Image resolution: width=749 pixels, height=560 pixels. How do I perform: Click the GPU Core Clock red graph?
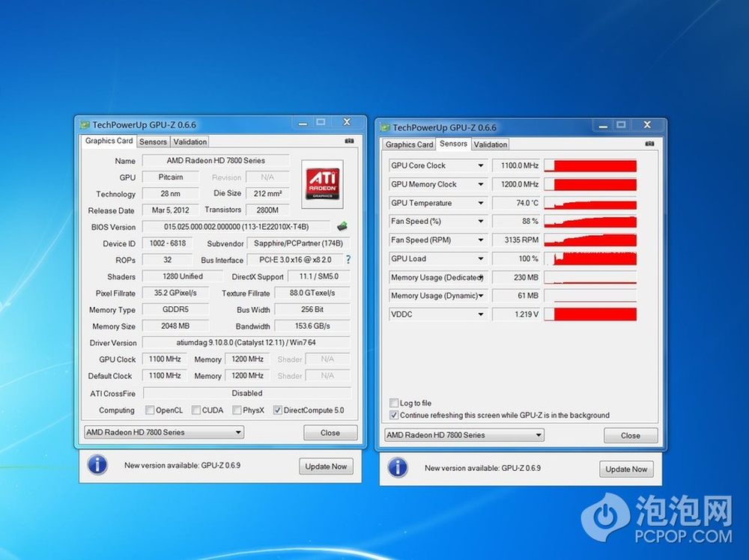(x=590, y=165)
